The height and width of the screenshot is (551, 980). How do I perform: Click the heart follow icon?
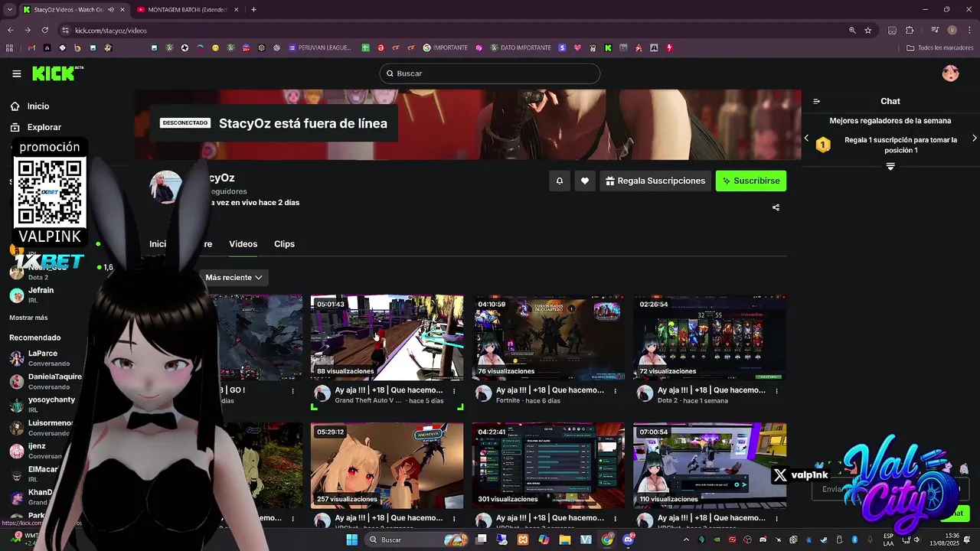click(585, 181)
